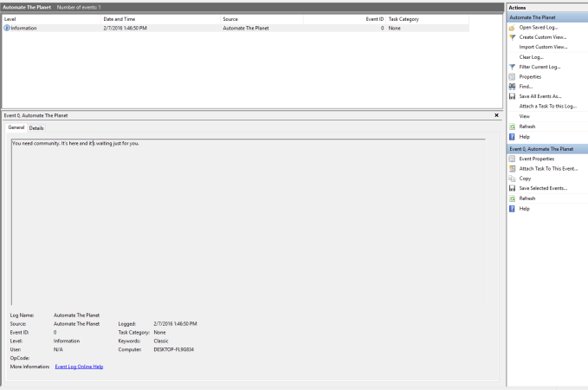Click the Event Properties icon
The height and width of the screenshot is (390, 588).
(512, 159)
